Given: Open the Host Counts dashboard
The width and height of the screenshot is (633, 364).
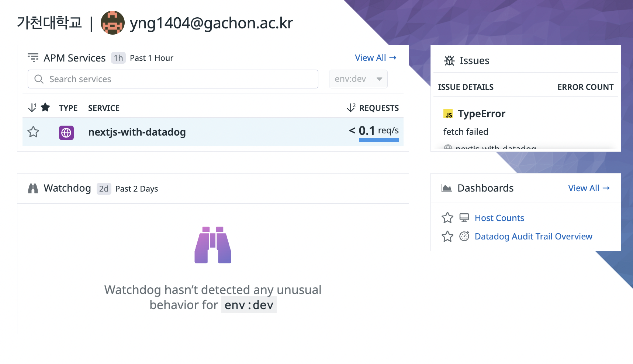Looking at the screenshot, I should tap(499, 218).
